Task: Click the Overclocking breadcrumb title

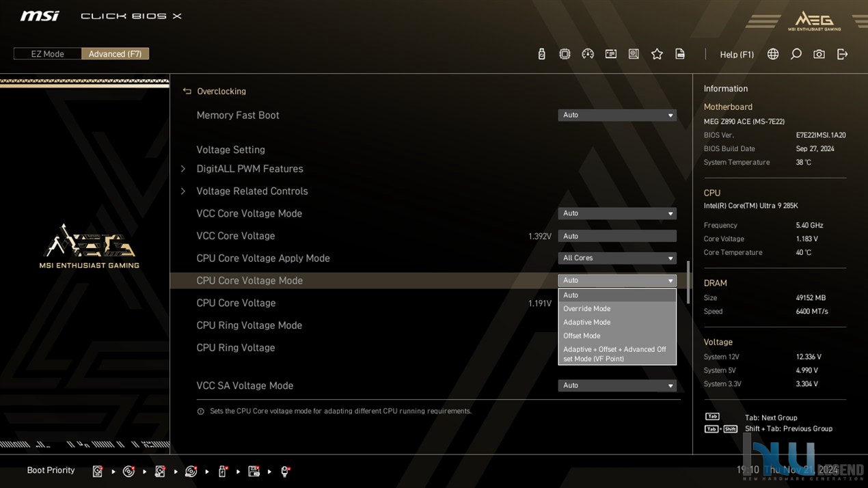Action: click(x=221, y=92)
